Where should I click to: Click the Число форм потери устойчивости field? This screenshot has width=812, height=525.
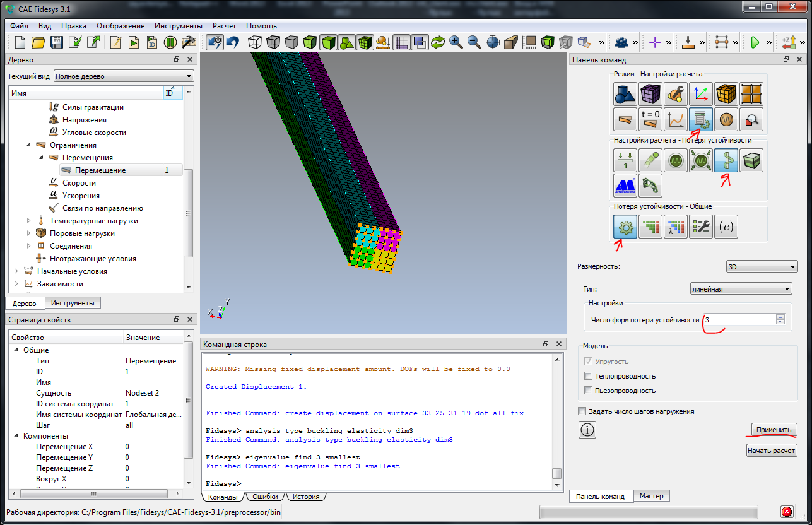pyautogui.click(x=739, y=320)
